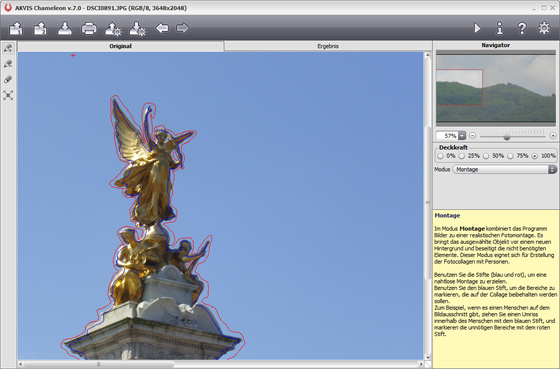Zoom in with the plus button
The image size is (560, 369).
coord(553,136)
